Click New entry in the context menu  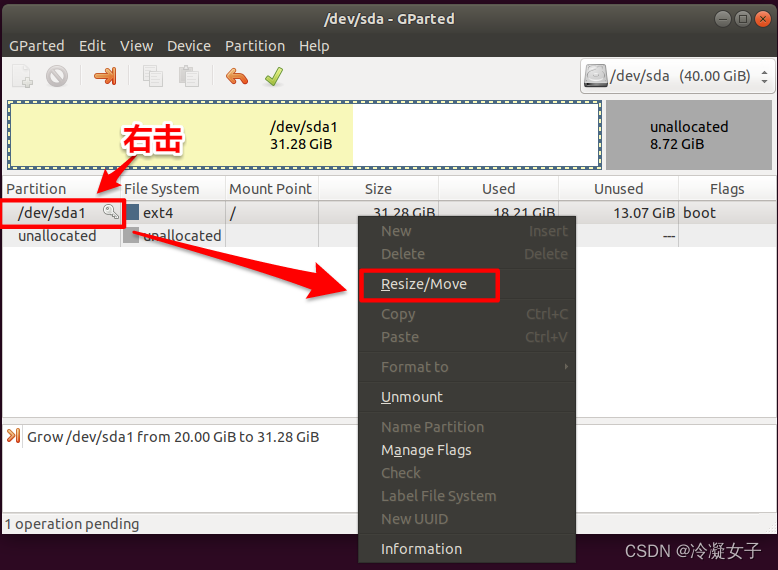coord(467,231)
